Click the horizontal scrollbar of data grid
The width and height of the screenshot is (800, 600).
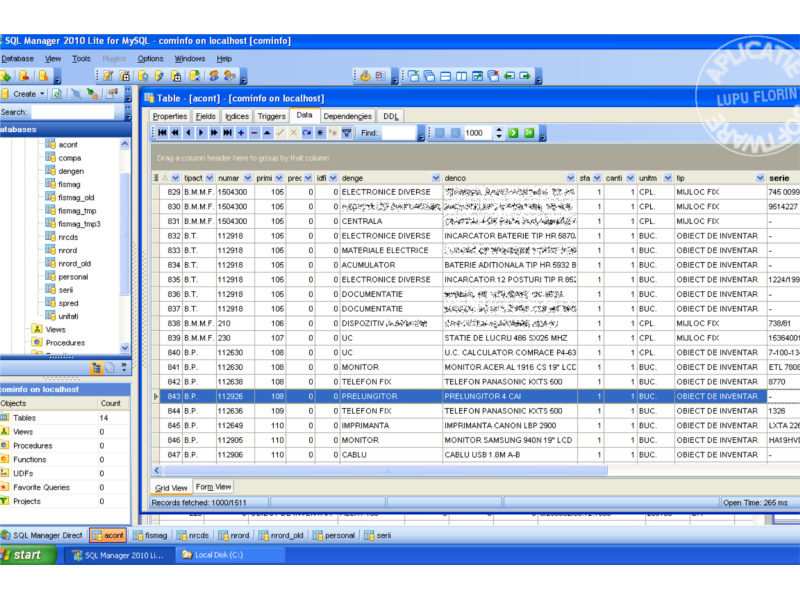coord(385,470)
